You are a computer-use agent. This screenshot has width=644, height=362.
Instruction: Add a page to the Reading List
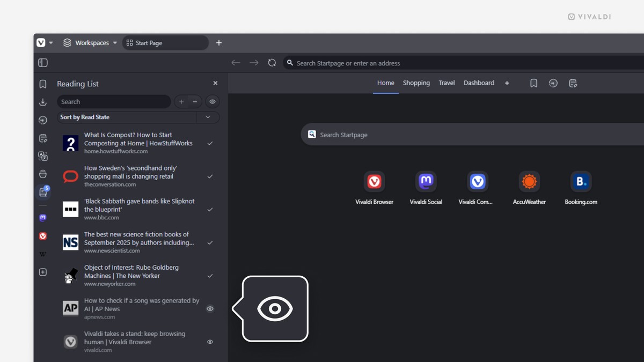pyautogui.click(x=181, y=101)
